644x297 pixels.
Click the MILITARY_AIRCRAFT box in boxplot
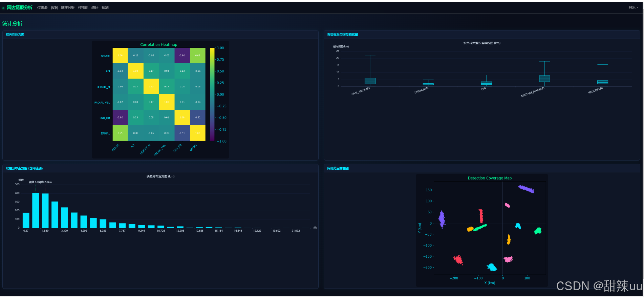point(544,79)
